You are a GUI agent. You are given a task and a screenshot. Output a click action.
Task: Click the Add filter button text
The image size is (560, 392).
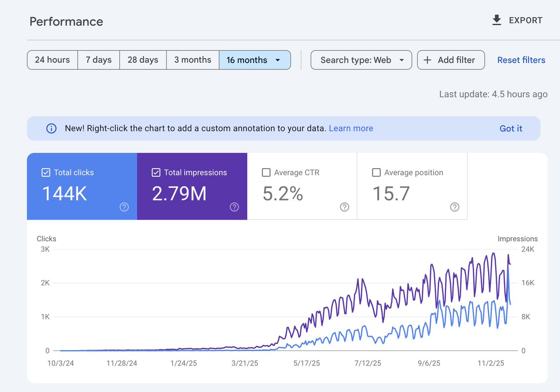click(x=456, y=60)
